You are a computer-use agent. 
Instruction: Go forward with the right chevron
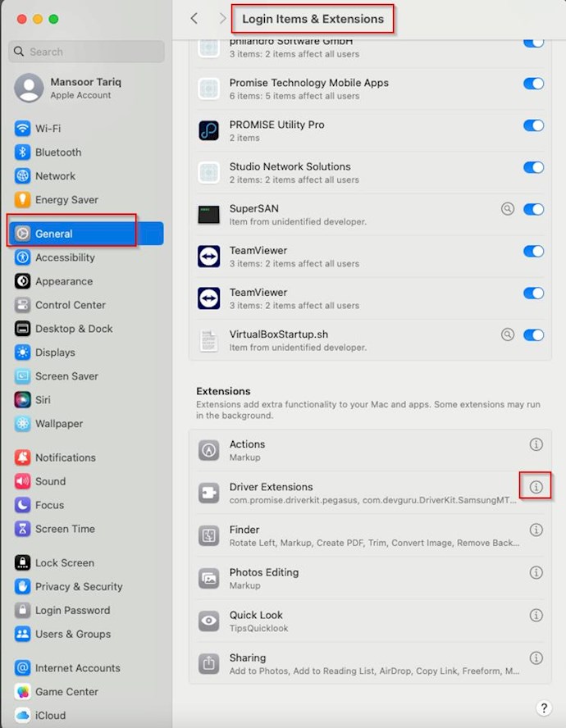pos(222,18)
